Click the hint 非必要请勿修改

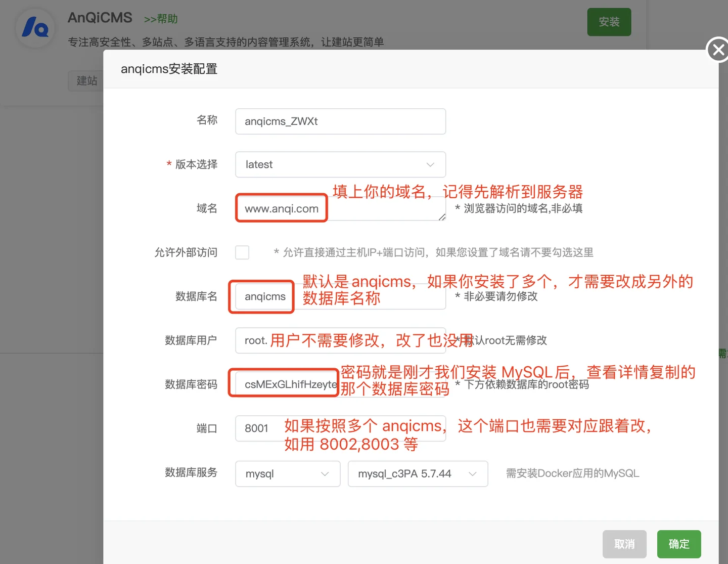coord(496,296)
